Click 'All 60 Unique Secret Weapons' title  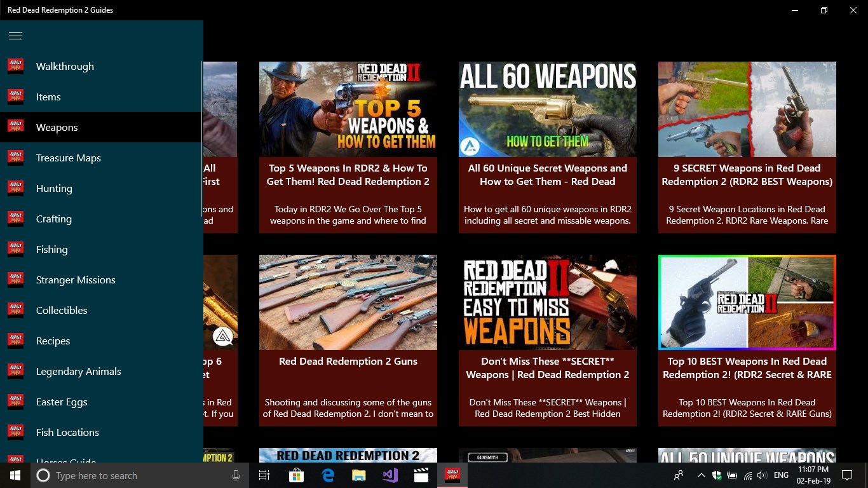[x=548, y=175]
